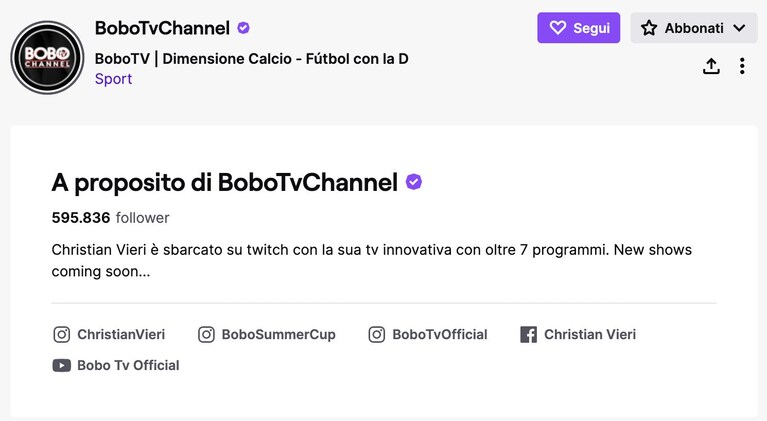
Task: Open the Sport category link
Action: tap(113, 79)
